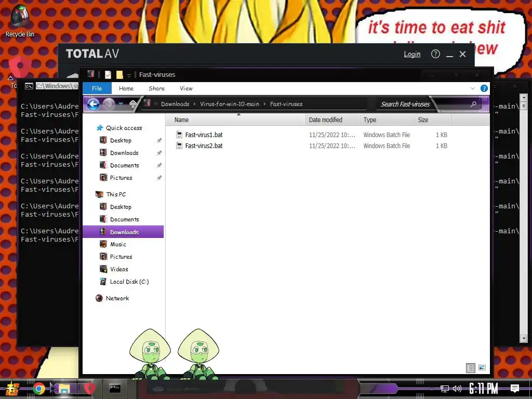Sort by the Size column header
The width and height of the screenshot is (532, 399).
pos(433,120)
